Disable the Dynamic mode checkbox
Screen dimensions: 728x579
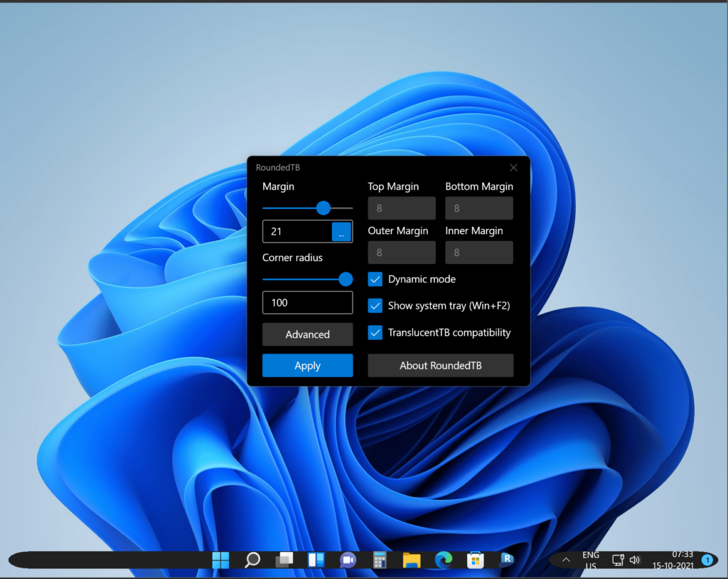coord(375,280)
